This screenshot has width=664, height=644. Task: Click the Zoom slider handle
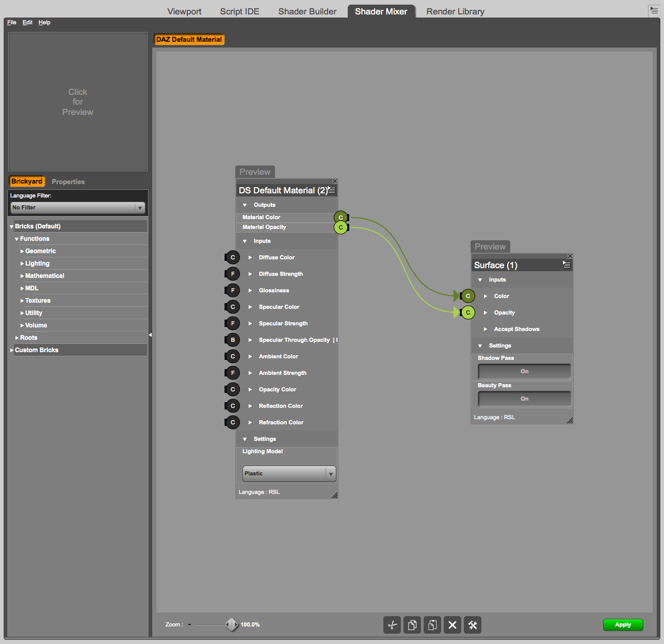tap(232, 624)
